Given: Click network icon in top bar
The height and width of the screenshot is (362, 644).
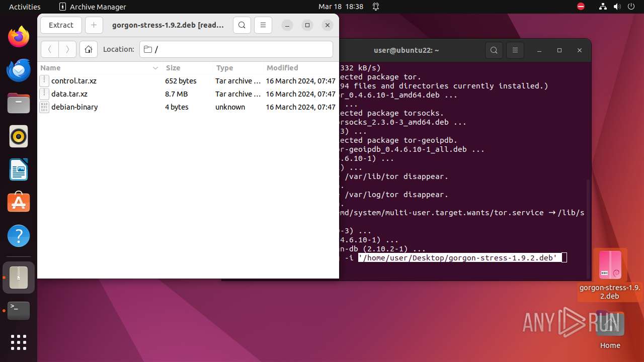Looking at the screenshot, I should coord(603,7).
